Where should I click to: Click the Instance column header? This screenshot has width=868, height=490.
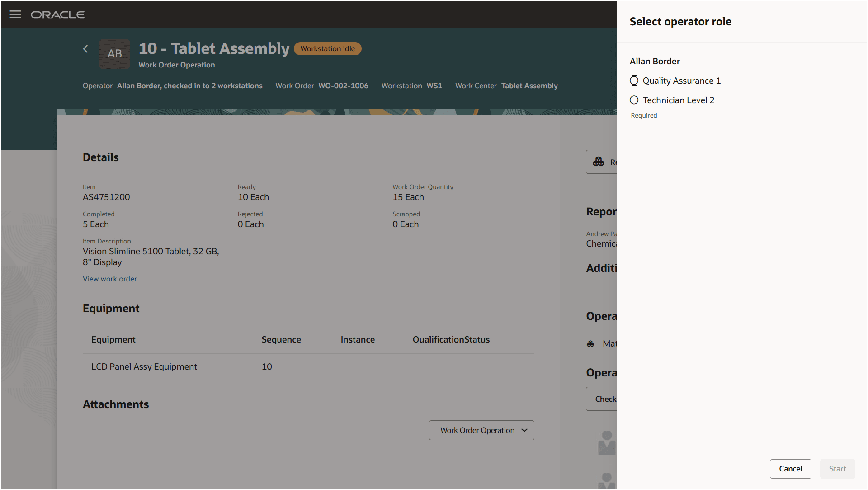pyautogui.click(x=358, y=340)
